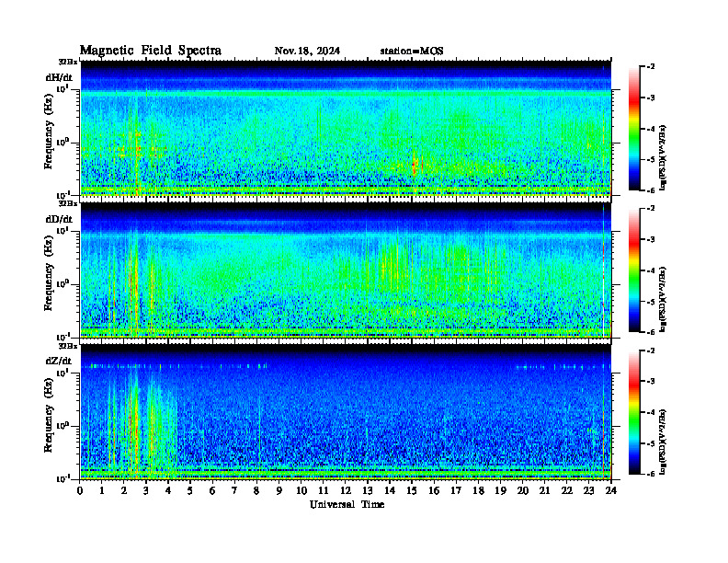728x563 pixels.
Task: Click hour tick label "1" on the time axis
Action: coord(102,491)
